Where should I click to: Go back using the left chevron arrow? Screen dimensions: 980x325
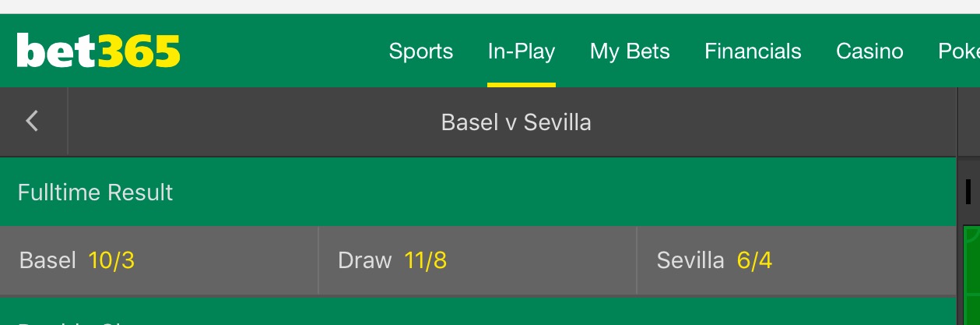(32, 121)
